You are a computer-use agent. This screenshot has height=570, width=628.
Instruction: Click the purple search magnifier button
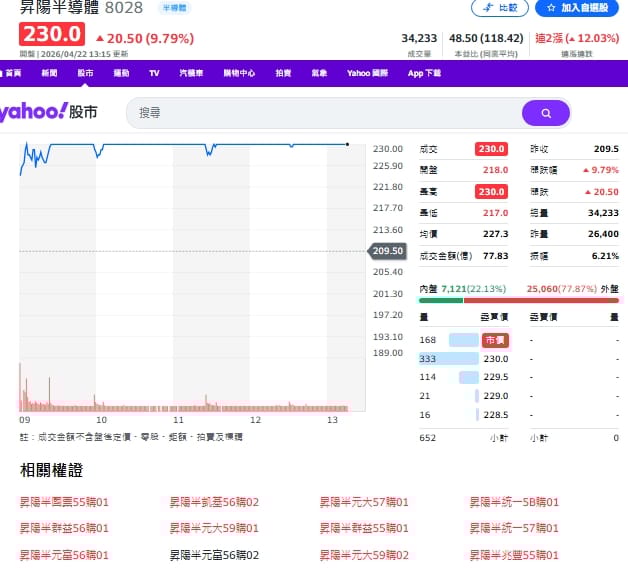click(545, 113)
